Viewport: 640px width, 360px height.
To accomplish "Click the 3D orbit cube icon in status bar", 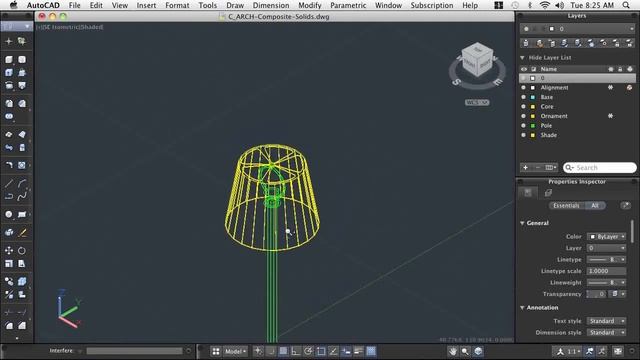I will click(x=478, y=351).
